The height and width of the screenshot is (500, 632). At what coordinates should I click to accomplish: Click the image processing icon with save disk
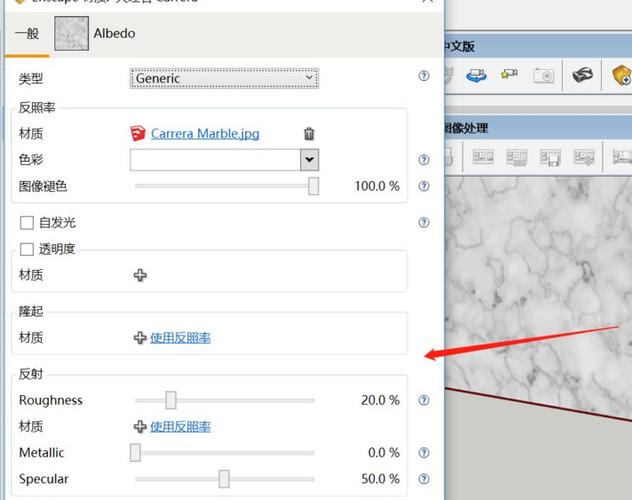[x=550, y=158]
